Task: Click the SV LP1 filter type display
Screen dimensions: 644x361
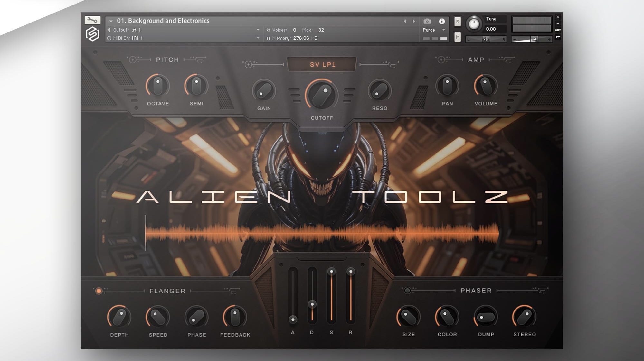Action: tap(322, 64)
